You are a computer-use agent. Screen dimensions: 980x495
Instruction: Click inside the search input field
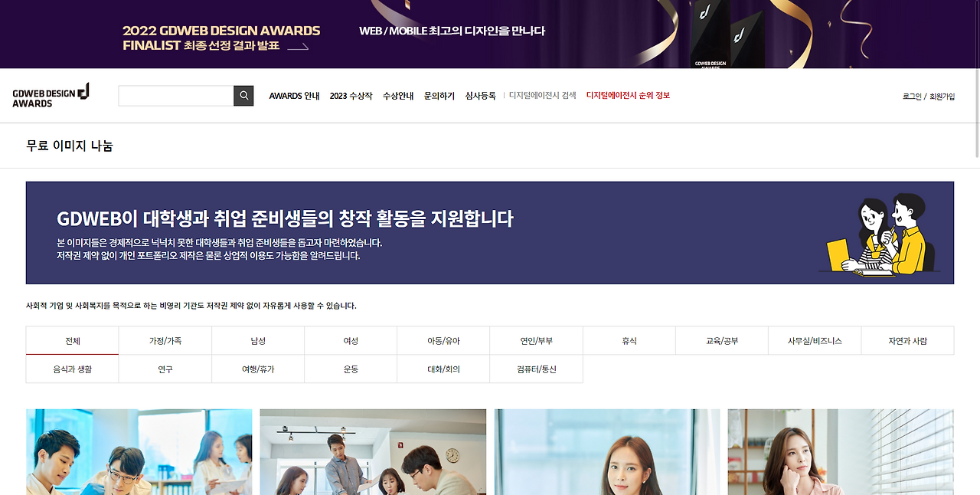point(176,95)
